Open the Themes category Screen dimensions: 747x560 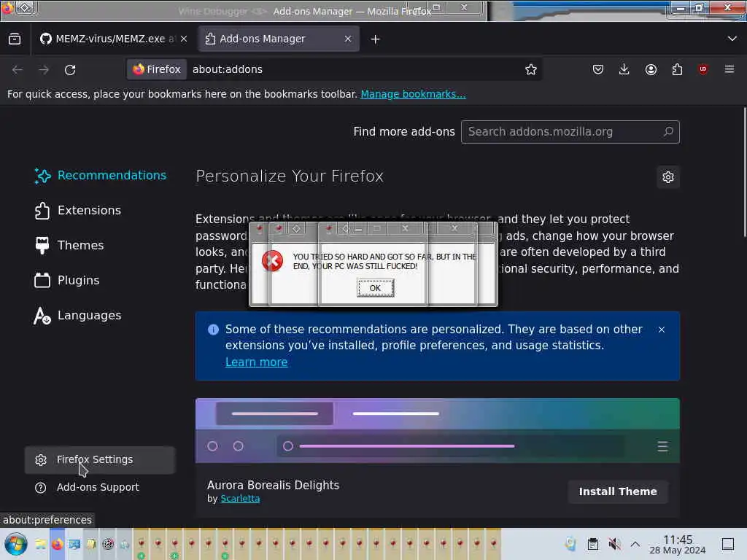(x=69, y=245)
